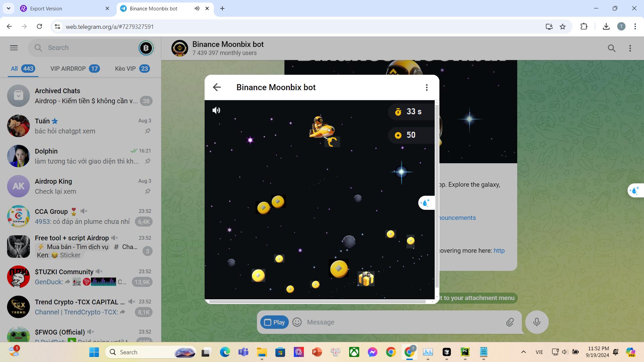Open clock showing 11:52 PM
The image size is (644, 362).
(x=598, y=352)
